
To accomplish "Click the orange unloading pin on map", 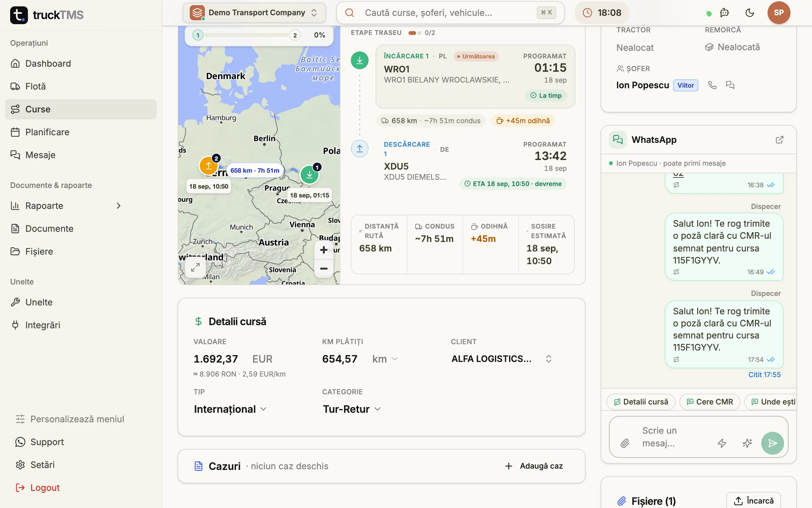I will pos(209,165).
